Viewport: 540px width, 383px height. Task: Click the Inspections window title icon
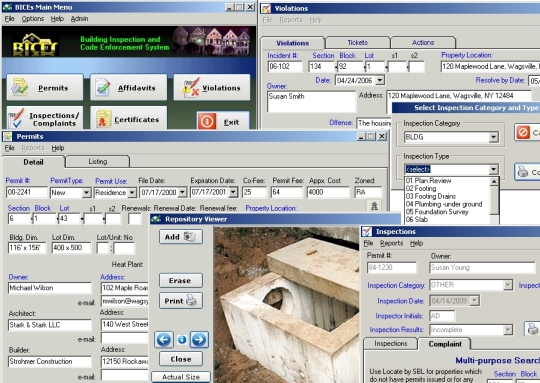[367, 231]
